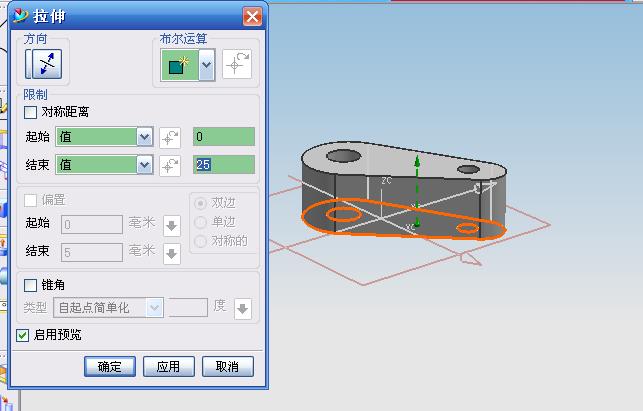Click the start distance field showing 0
Viewport: 643px width, 411px height.
[224, 137]
